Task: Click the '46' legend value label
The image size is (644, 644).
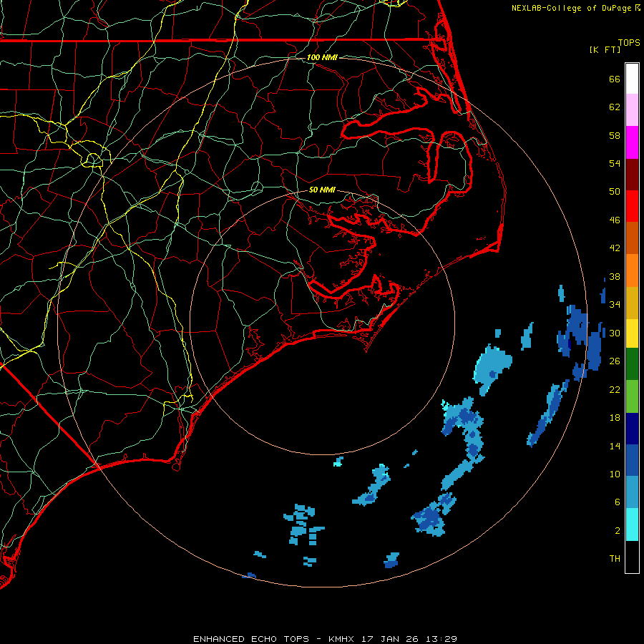Action: [x=615, y=220]
